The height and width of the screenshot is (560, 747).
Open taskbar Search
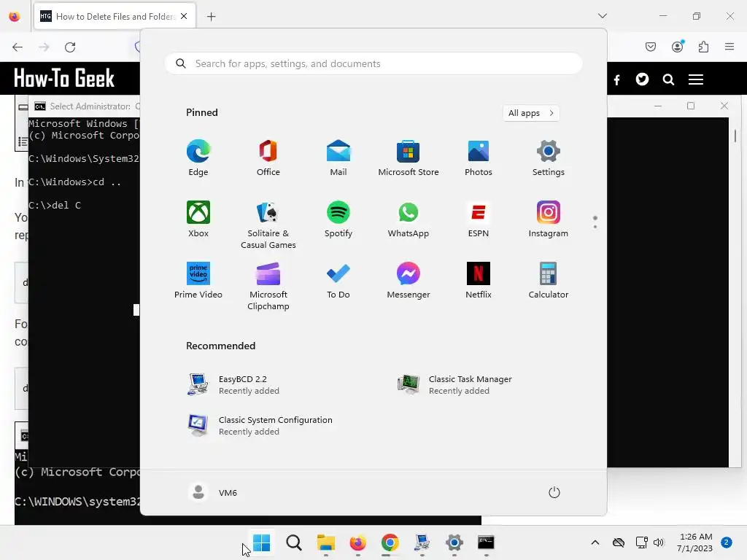tap(293, 542)
